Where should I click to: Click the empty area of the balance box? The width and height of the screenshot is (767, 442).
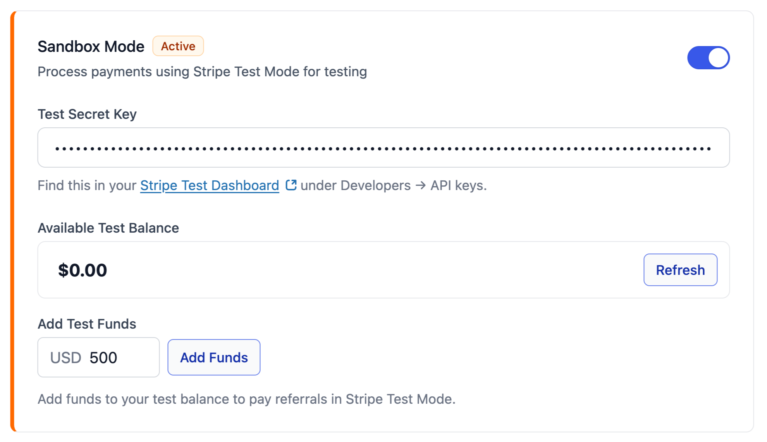pyautogui.click(x=372, y=270)
